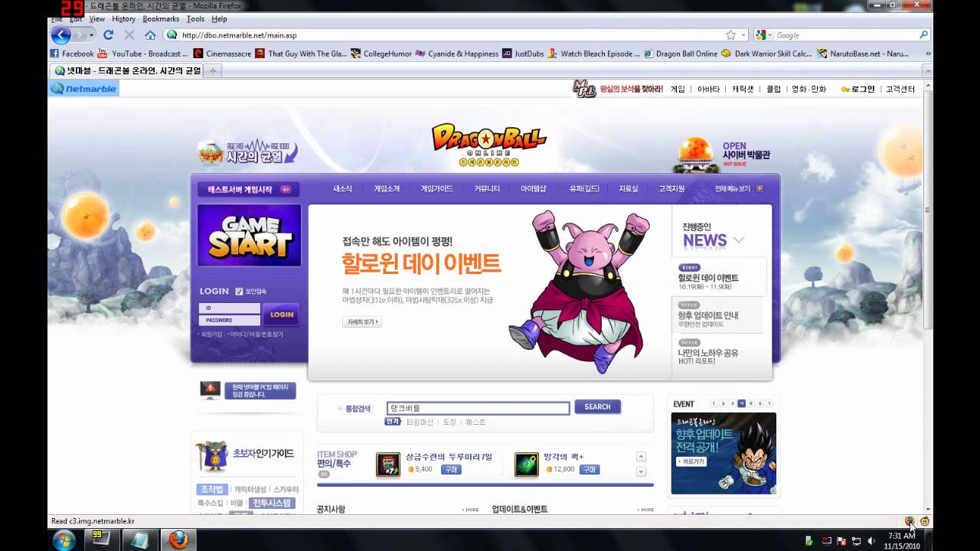Open the Watch Bleach Episode bookmark
This screenshot has height=551, width=980.
pos(594,54)
